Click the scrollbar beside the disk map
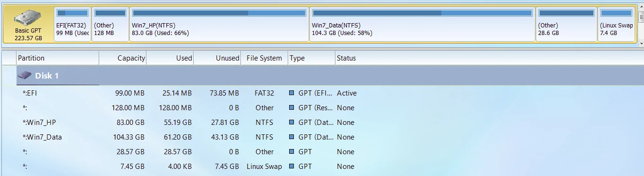644x176 pixels. (641, 24)
